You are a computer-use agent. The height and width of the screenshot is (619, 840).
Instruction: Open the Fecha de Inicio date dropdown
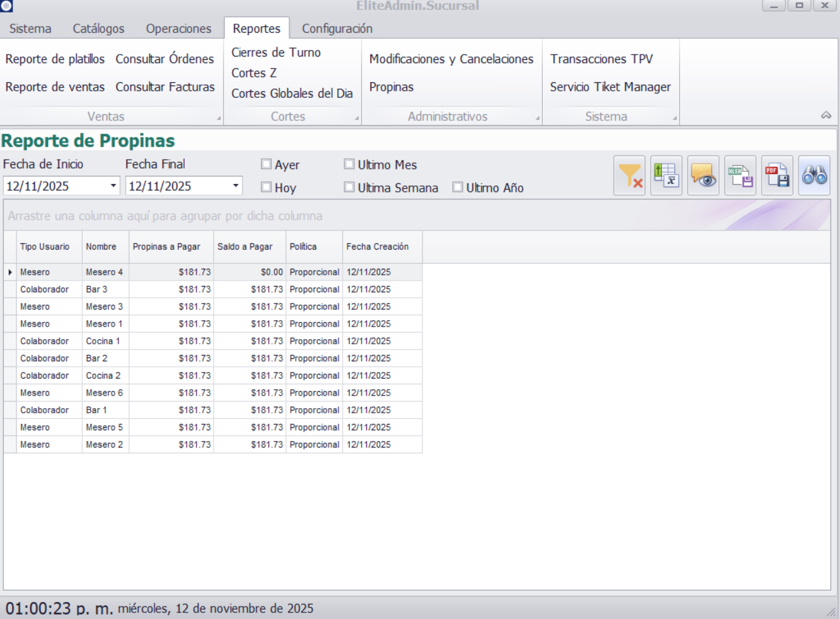(x=113, y=186)
